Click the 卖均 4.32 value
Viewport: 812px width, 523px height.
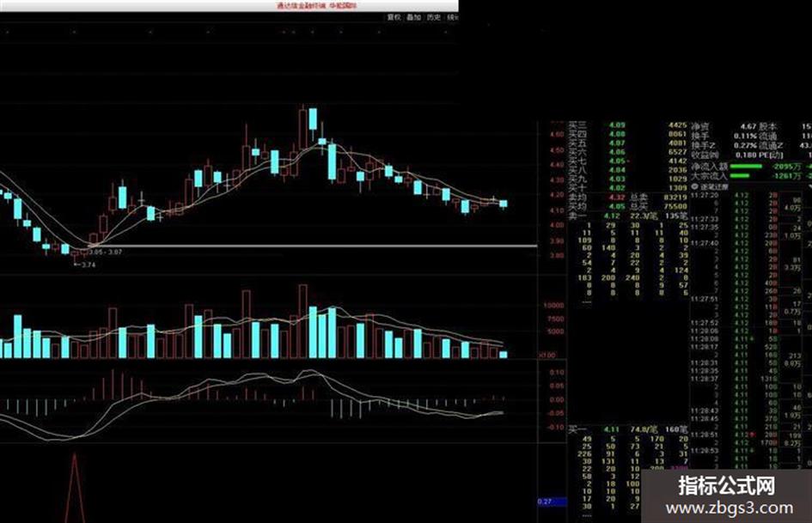point(616,198)
